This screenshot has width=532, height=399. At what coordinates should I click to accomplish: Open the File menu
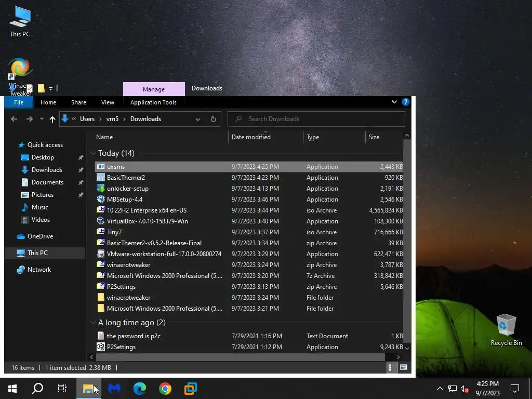(x=19, y=102)
